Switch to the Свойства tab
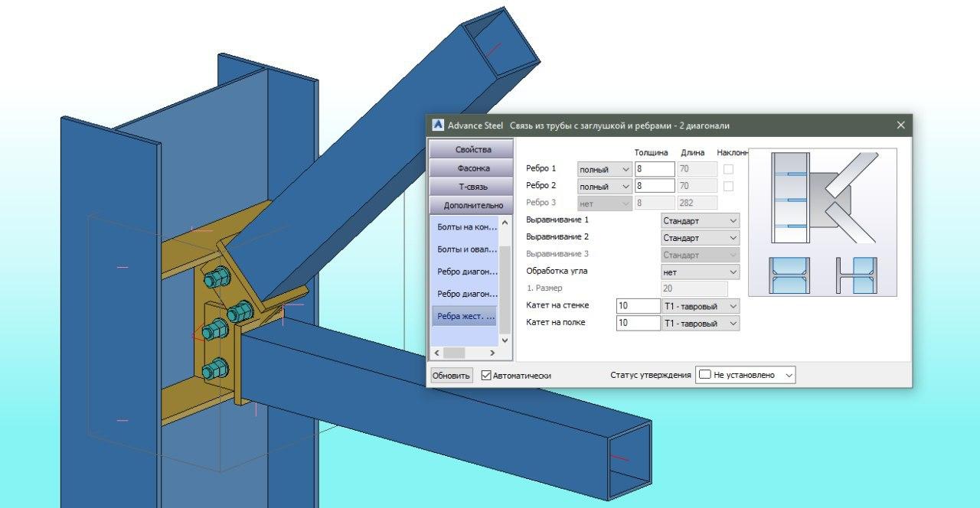980x508 pixels. click(472, 149)
